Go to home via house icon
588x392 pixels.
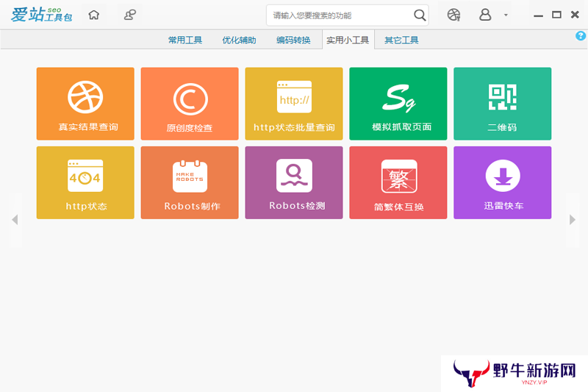[x=94, y=15]
